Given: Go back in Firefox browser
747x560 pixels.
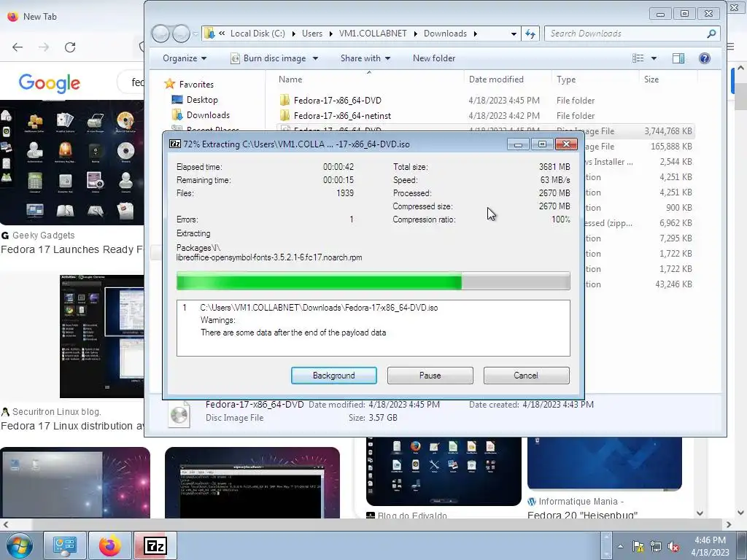Looking at the screenshot, I should coord(18,47).
